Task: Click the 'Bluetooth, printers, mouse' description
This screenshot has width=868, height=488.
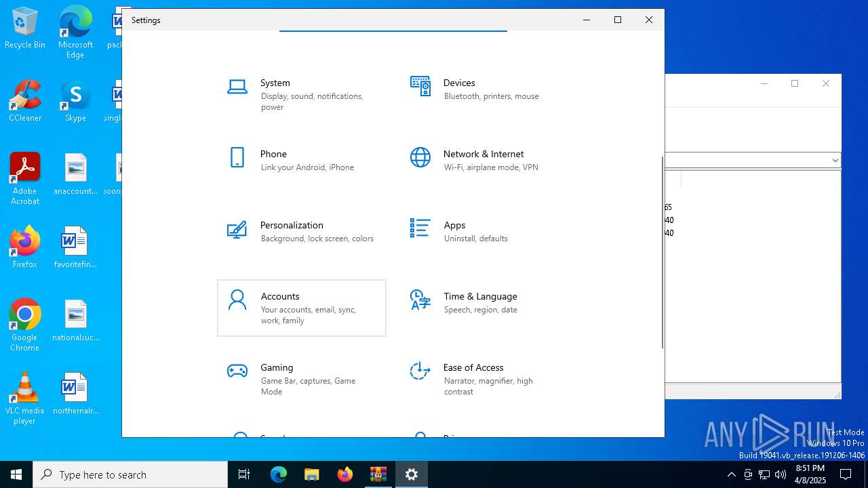Action: 491,96
